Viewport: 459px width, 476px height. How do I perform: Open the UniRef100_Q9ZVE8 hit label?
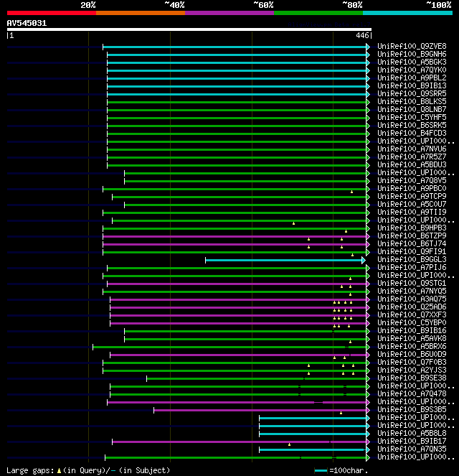click(412, 46)
